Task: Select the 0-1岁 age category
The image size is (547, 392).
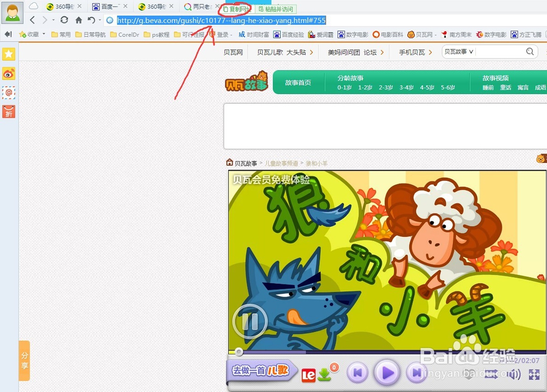Action: [x=344, y=87]
